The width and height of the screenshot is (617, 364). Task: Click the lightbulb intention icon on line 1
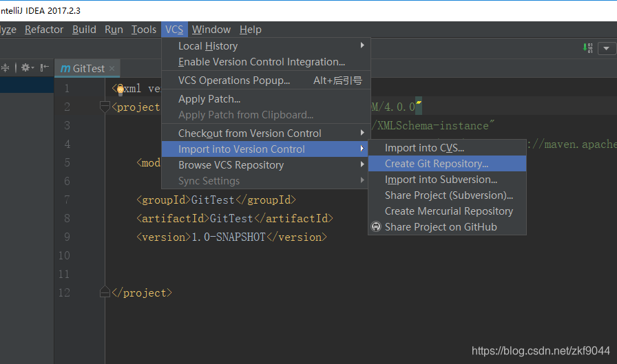click(121, 89)
